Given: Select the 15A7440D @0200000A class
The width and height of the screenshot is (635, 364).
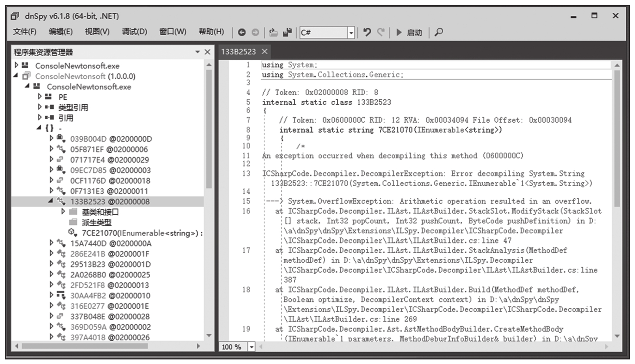Looking at the screenshot, I should click(x=111, y=243).
